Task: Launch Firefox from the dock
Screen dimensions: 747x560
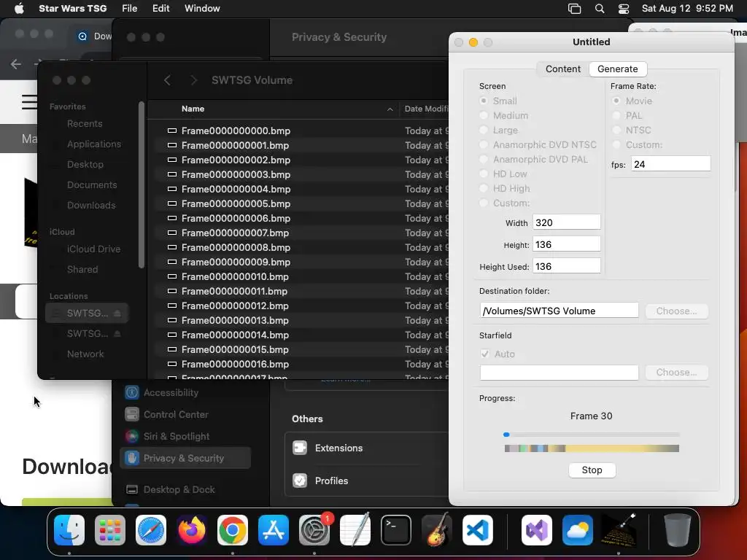Action: click(192, 530)
